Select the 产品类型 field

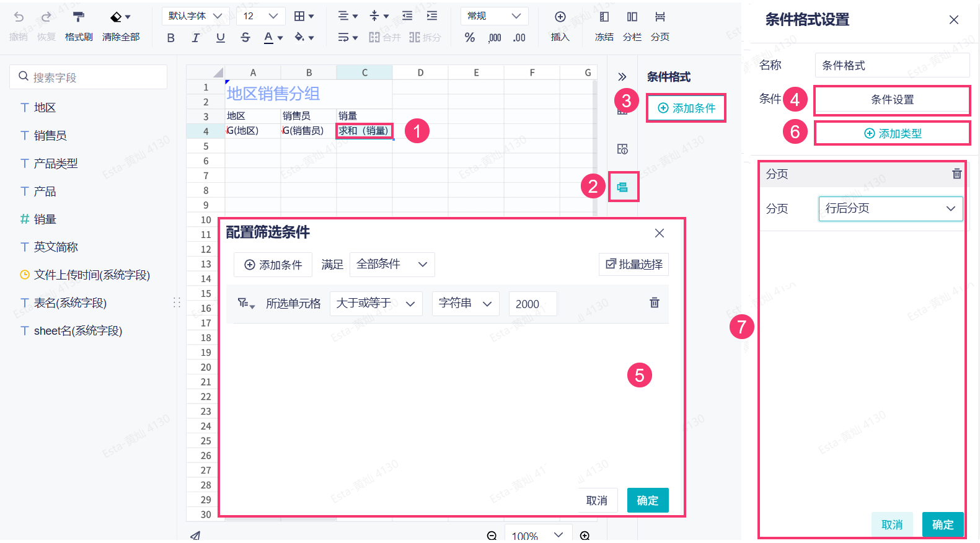coord(56,164)
